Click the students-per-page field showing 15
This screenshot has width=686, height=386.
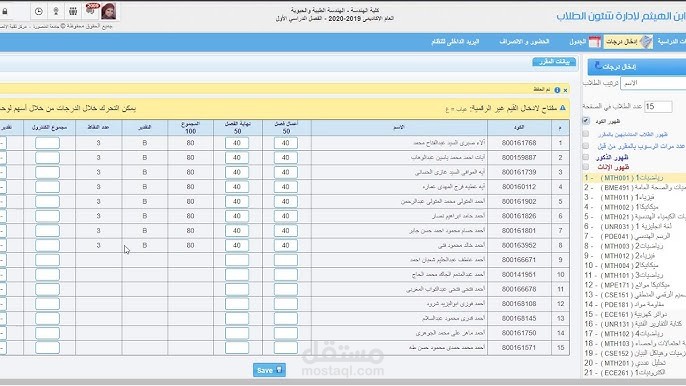pyautogui.click(x=658, y=106)
